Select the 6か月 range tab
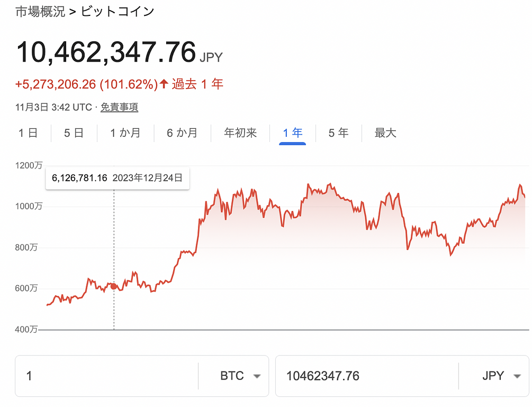 (x=182, y=133)
